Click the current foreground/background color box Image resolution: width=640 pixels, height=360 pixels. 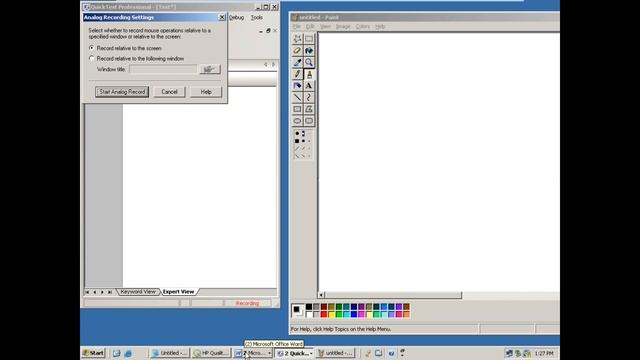tap(298, 311)
